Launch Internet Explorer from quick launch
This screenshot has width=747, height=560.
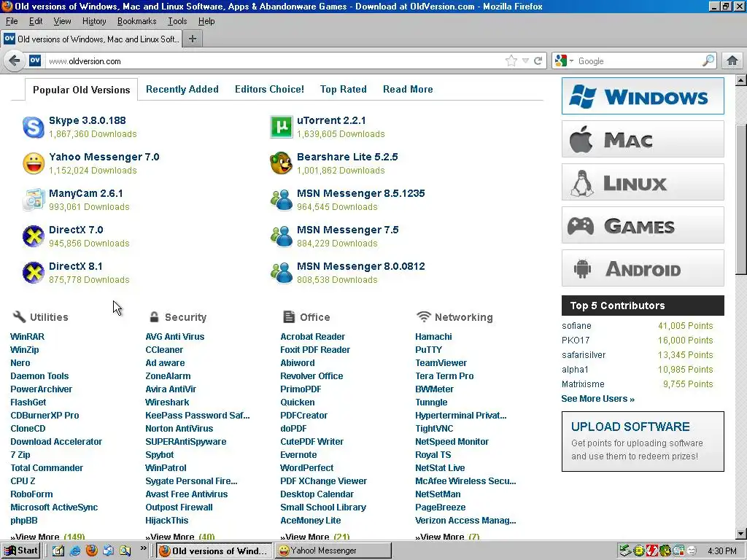[75, 551]
